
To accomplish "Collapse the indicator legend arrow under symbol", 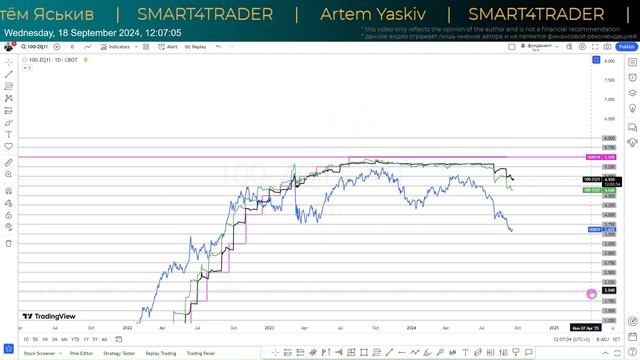I will (x=27, y=68).
